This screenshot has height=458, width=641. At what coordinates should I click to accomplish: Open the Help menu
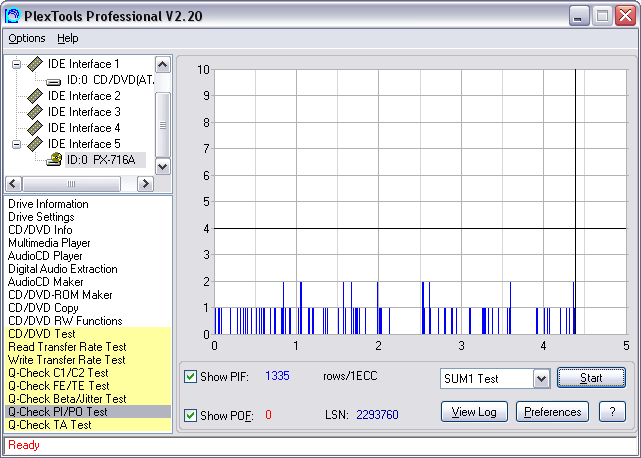coord(67,38)
